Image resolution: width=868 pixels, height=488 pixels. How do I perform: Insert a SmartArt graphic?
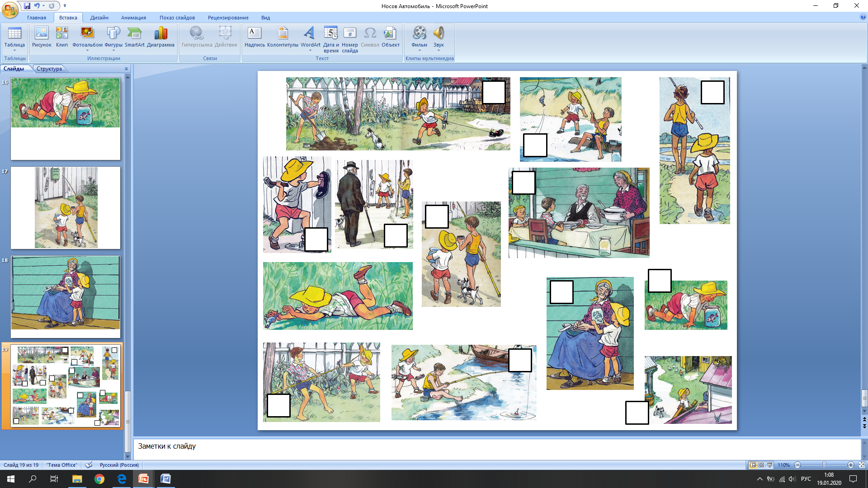pyautogui.click(x=135, y=37)
